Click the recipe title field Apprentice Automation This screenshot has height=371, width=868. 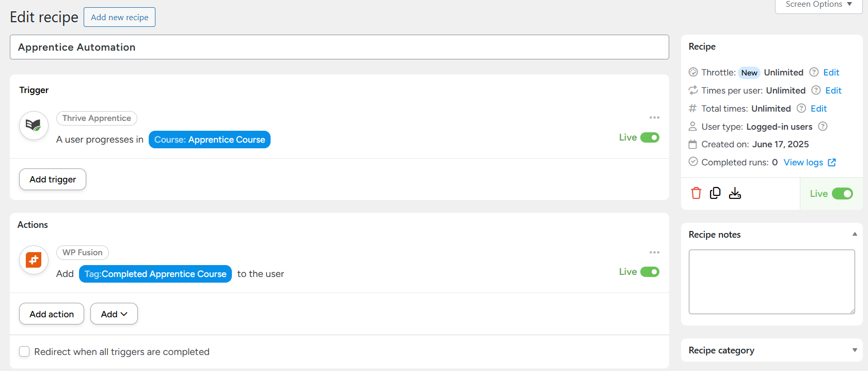tap(339, 47)
